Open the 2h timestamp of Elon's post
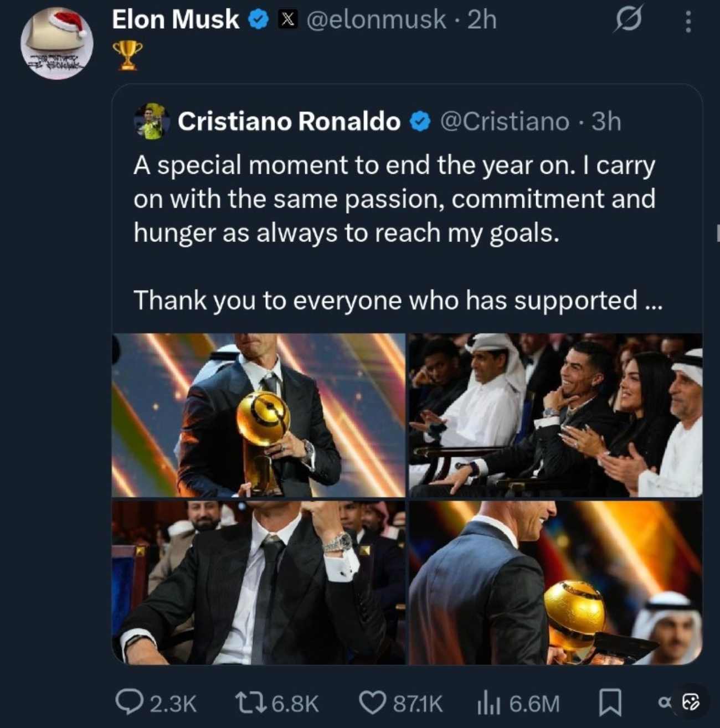The height and width of the screenshot is (728, 720). click(482, 20)
